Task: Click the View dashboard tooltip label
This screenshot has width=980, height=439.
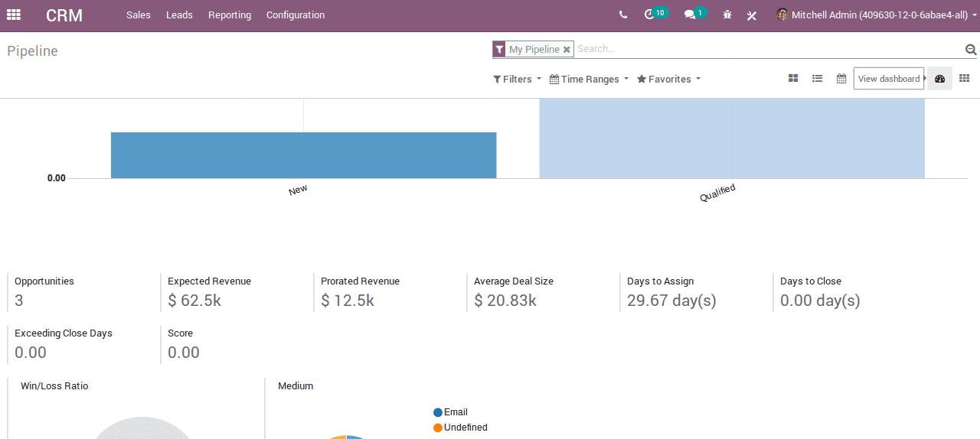Action: click(889, 79)
